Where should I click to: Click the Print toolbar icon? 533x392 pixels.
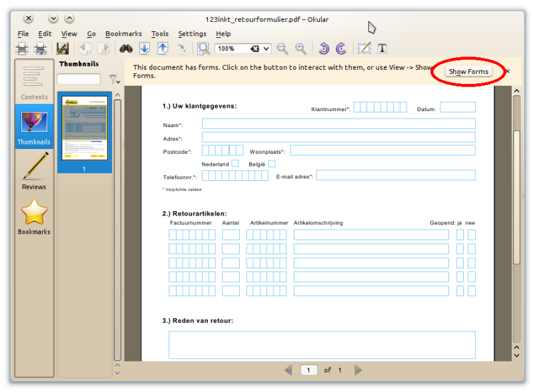[x=22, y=49]
